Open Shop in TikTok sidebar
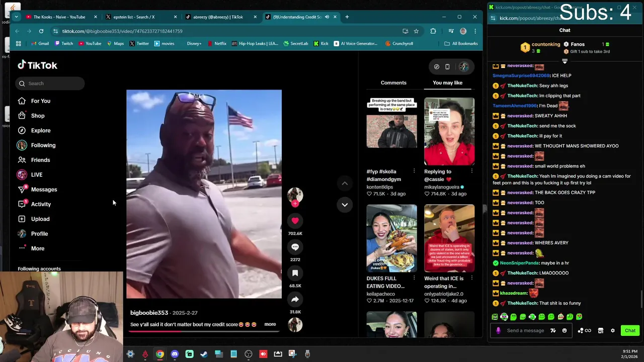The image size is (644, 362). (38, 116)
